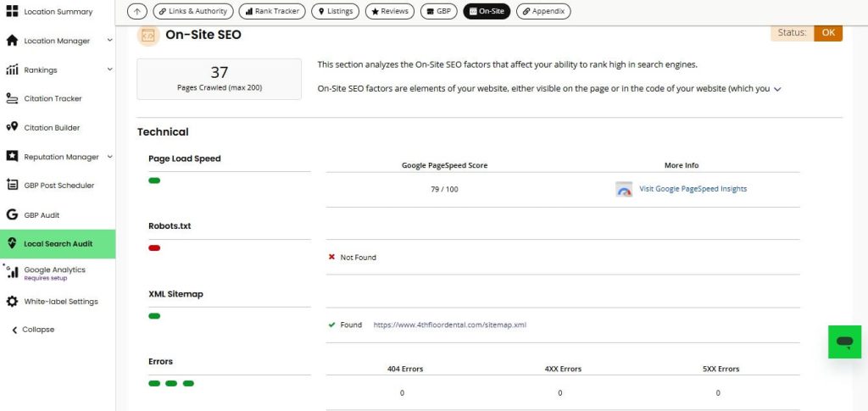868x411 pixels.
Task: Click the green check Found icon
Action: pyautogui.click(x=331, y=325)
